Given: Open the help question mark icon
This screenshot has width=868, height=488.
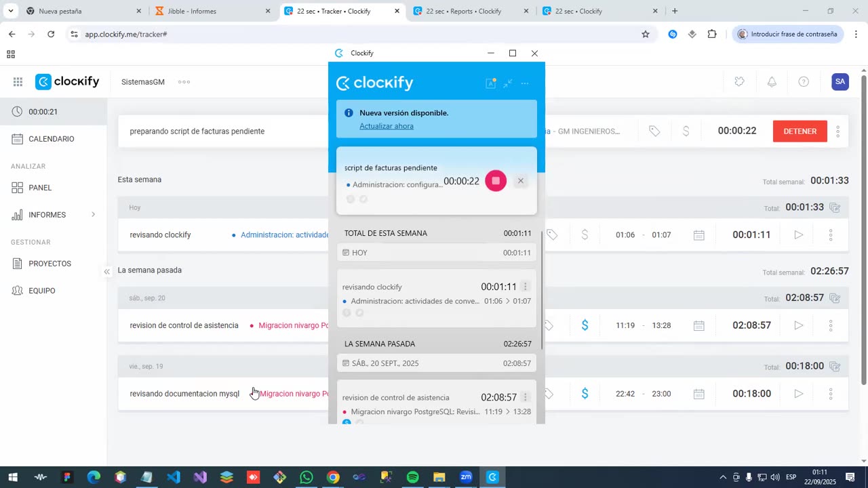Looking at the screenshot, I should click(x=804, y=82).
